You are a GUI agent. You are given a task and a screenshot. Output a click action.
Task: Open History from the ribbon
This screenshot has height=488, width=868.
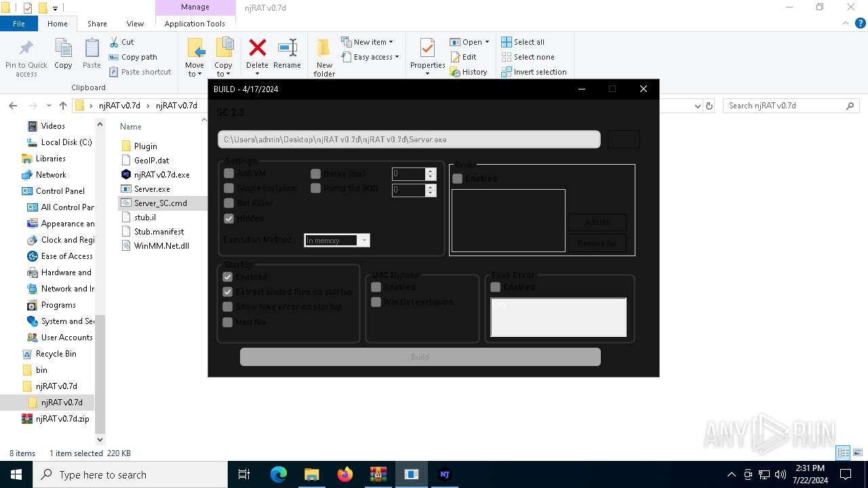pos(469,72)
